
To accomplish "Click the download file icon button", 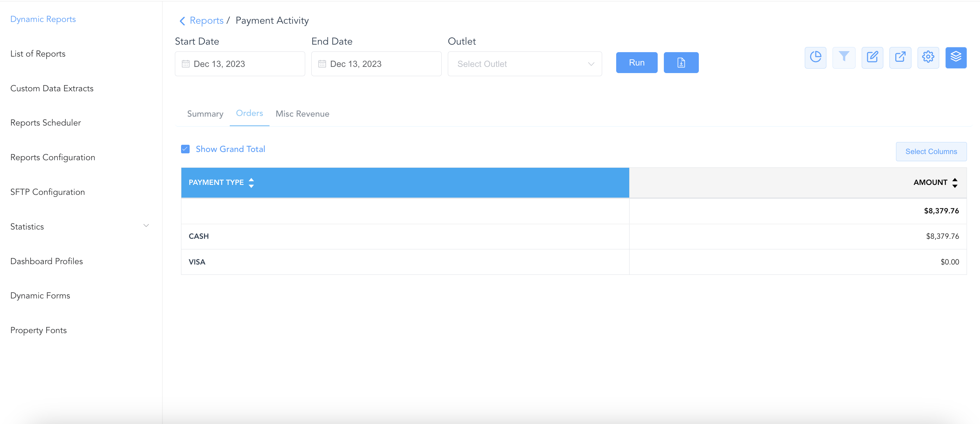I will (x=681, y=63).
